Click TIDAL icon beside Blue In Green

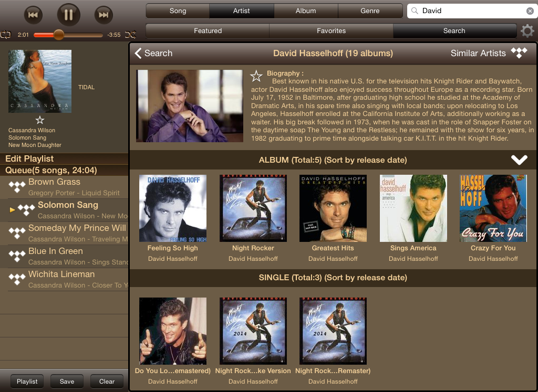[x=17, y=256]
